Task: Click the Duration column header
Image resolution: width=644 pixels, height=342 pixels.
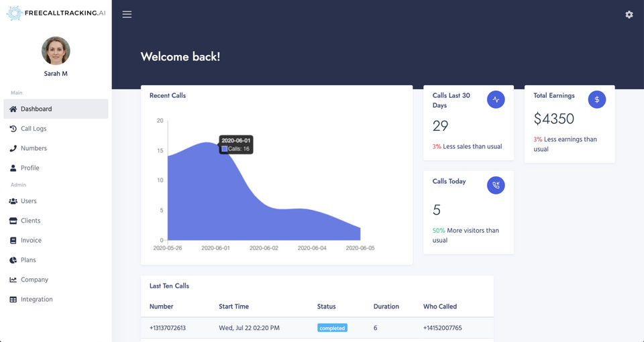Action: (x=386, y=306)
